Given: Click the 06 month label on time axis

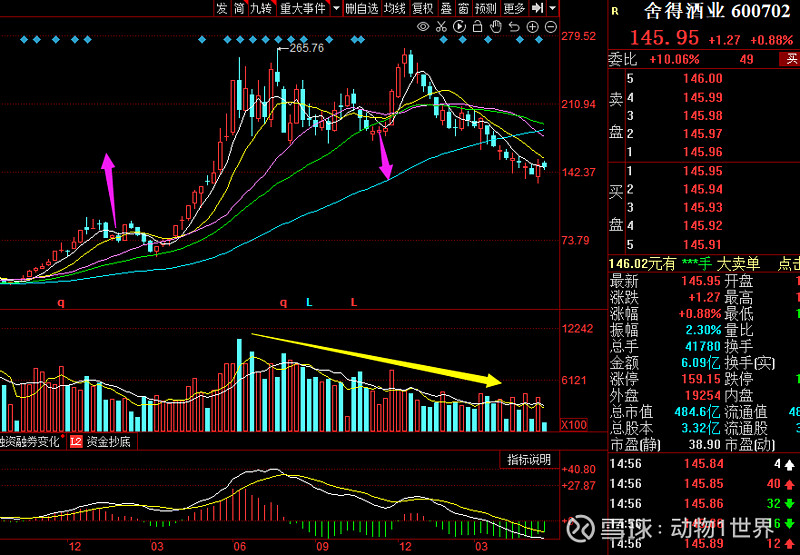Looking at the screenshot, I should coord(239,547).
